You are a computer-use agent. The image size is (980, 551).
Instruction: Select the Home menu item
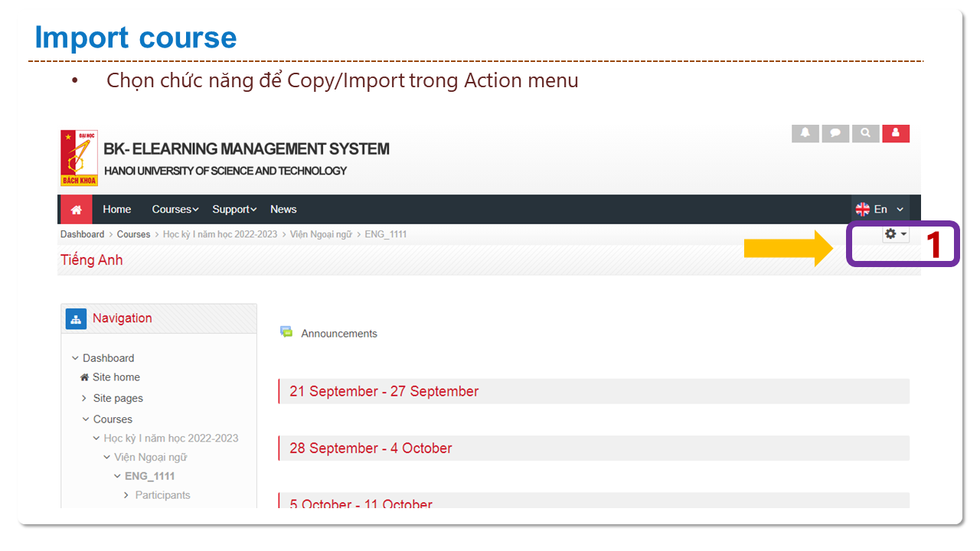117,210
